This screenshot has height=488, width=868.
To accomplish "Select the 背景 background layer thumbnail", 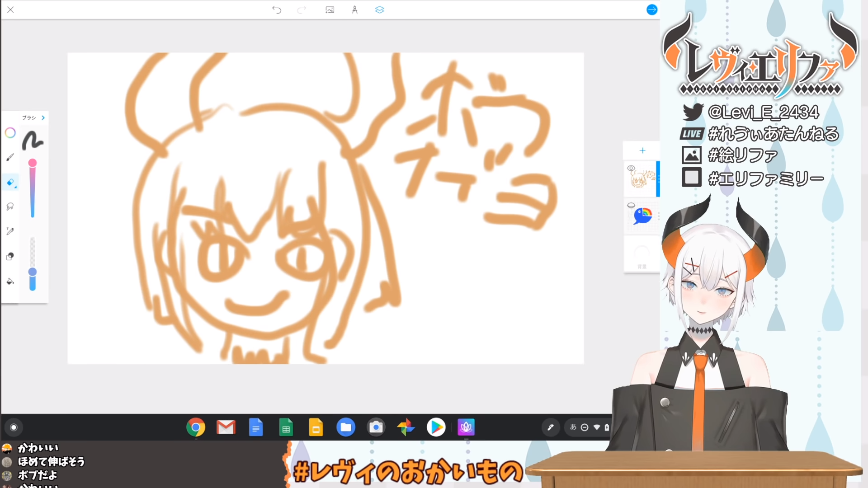I will [x=642, y=254].
